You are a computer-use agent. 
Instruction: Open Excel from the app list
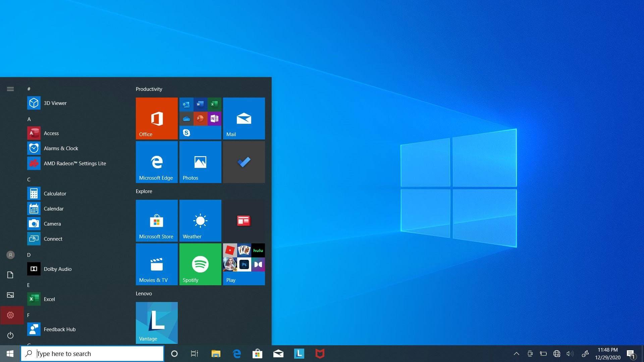75,299
